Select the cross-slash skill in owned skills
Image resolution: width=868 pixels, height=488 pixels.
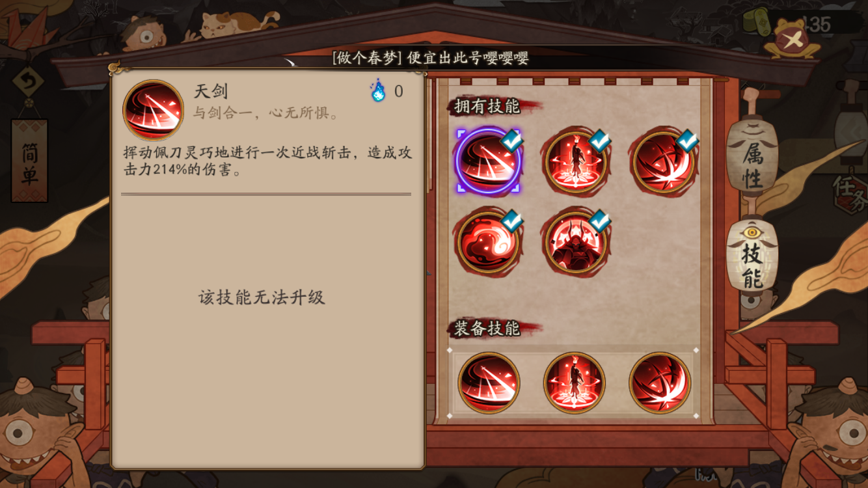[663, 161]
